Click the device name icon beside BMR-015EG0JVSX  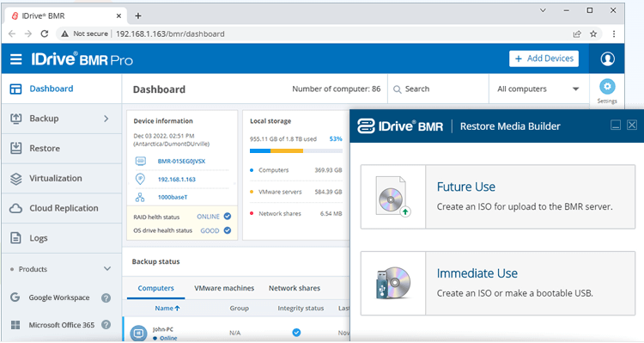141,162
